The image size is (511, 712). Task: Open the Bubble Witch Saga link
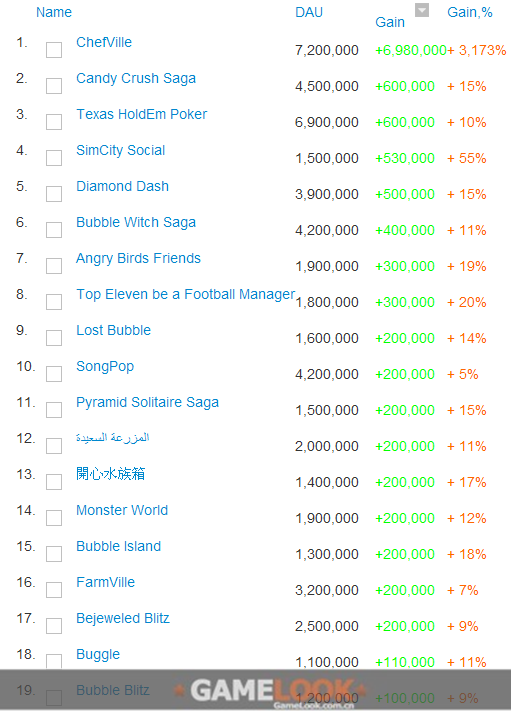pos(136,222)
